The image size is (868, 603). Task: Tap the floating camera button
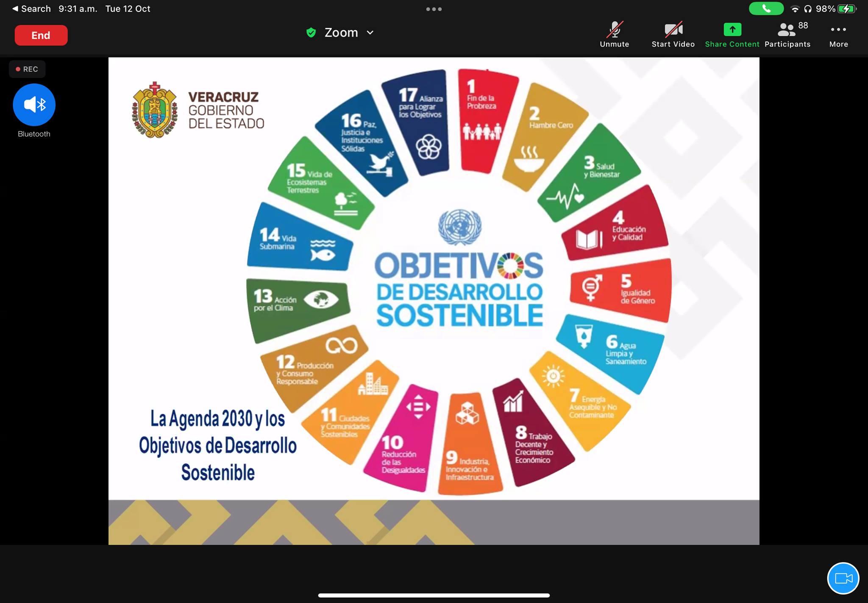843,578
